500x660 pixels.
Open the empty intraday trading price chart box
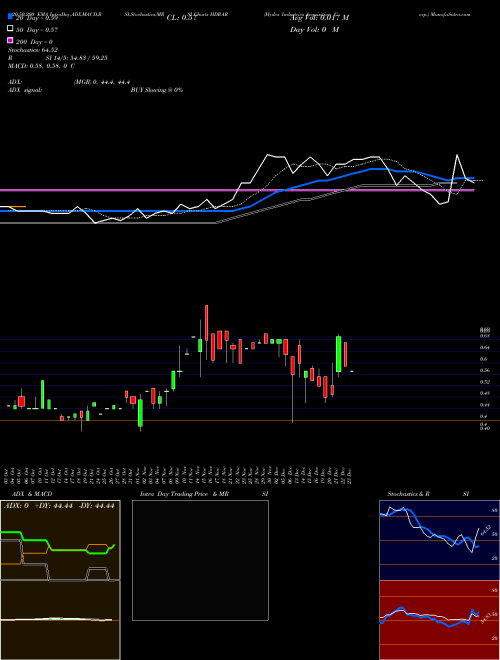(x=200, y=560)
